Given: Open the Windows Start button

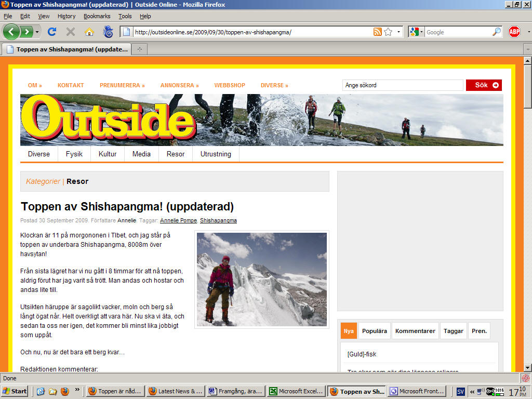Looking at the screenshot, I should pyautogui.click(x=15, y=391).
